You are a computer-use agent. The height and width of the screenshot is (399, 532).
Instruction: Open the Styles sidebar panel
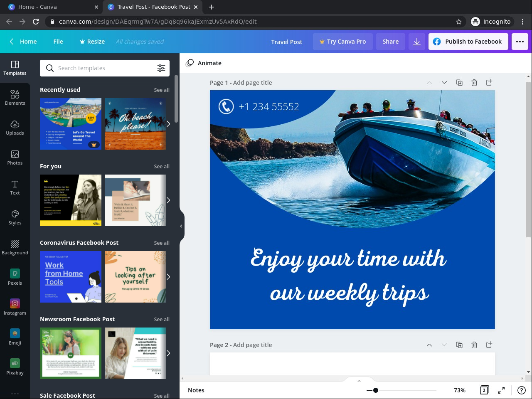(x=15, y=218)
